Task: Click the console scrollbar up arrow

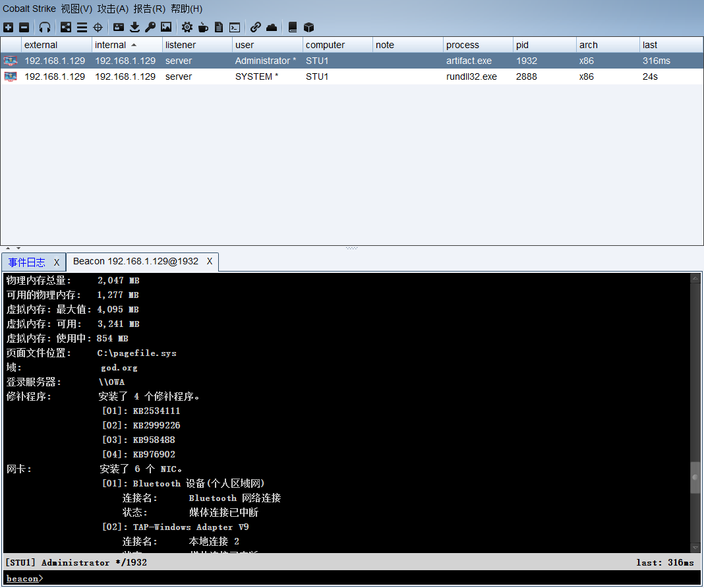Action: click(695, 278)
